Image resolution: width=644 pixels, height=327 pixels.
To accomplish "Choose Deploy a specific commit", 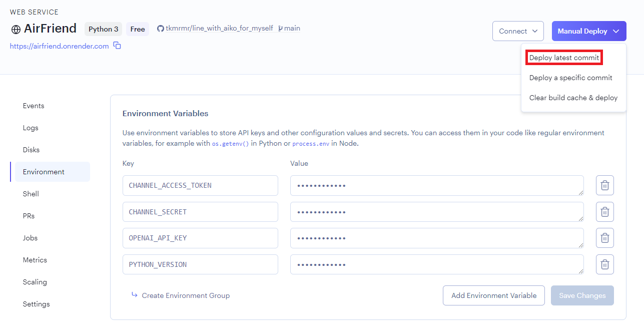I will [x=571, y=78].
